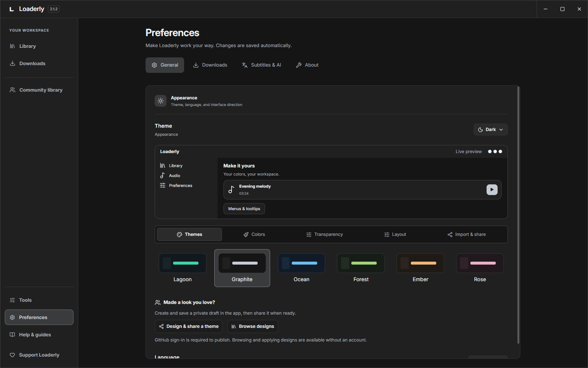Select Preferences in the left sidebar

[39, 317]
